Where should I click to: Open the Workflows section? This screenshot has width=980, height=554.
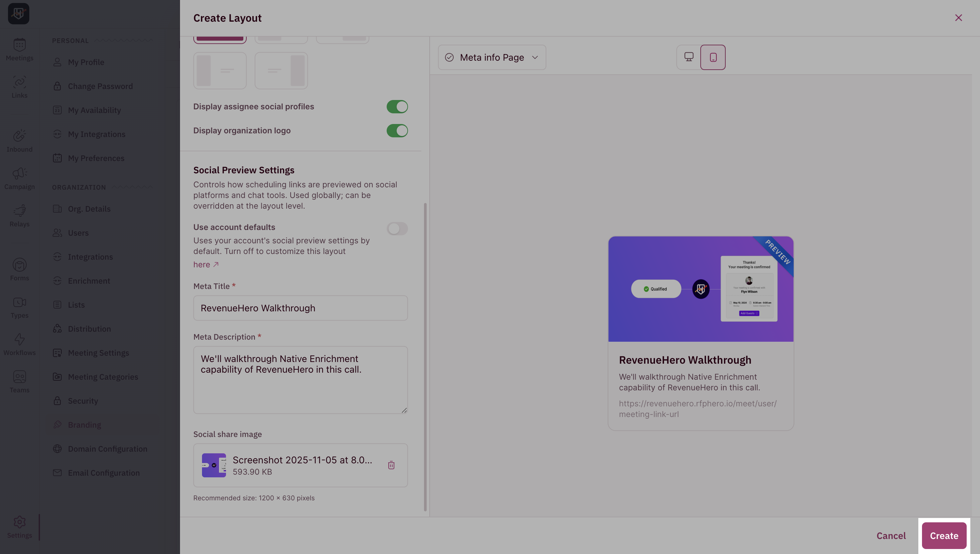[x=19, y=344]
